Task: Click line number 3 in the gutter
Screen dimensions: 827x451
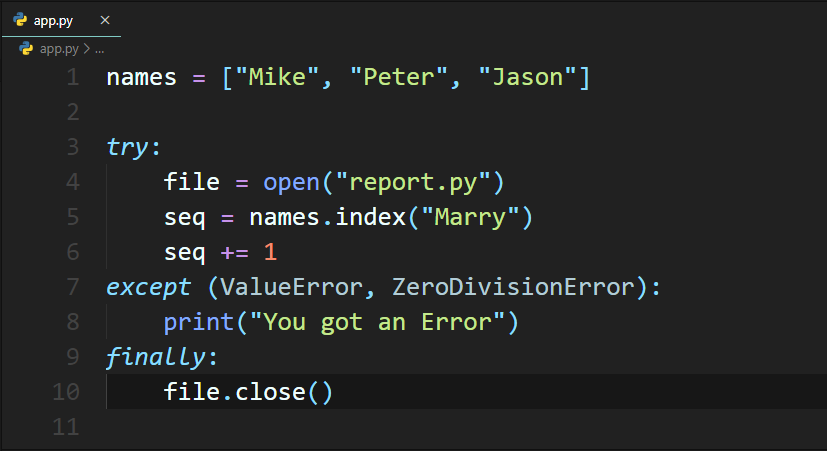Action: (73, 147)
